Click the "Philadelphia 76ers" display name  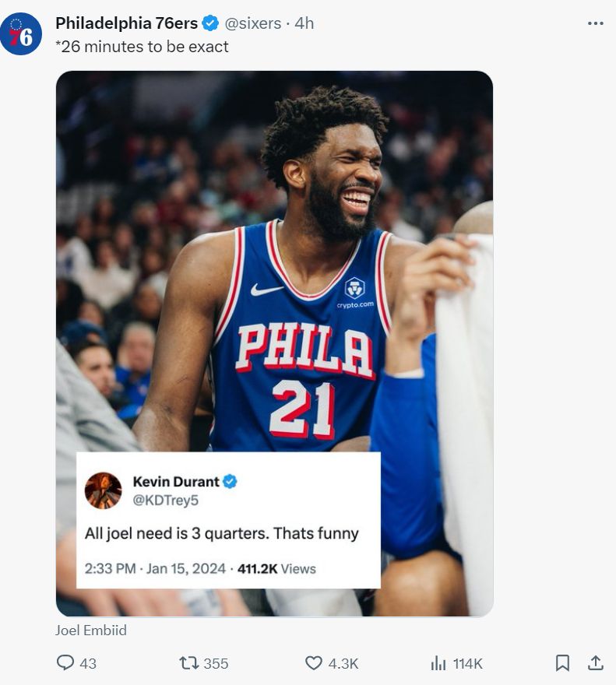(x=126, y=23)
